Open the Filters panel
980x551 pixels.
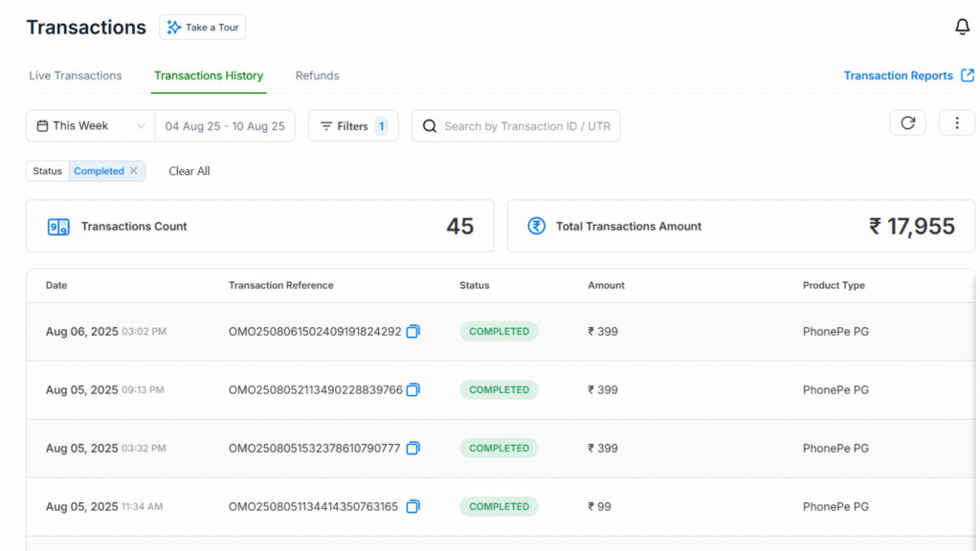pos(352,126)
